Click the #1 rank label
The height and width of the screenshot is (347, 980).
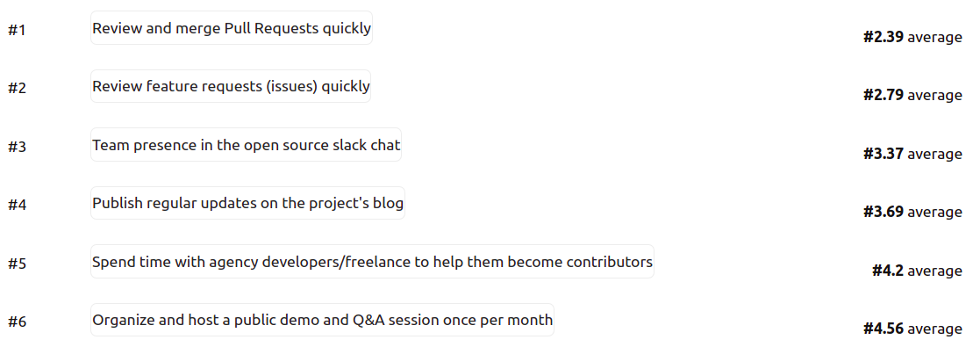click(17, 30)
